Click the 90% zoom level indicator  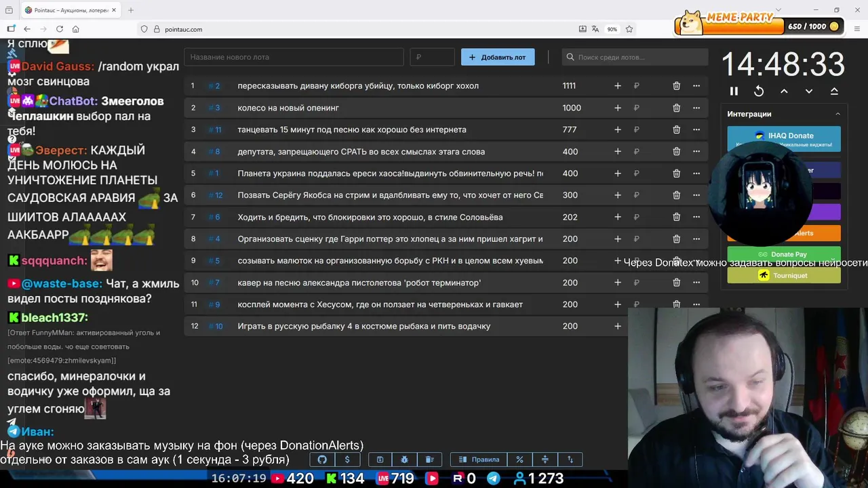(x=612, y=29)
